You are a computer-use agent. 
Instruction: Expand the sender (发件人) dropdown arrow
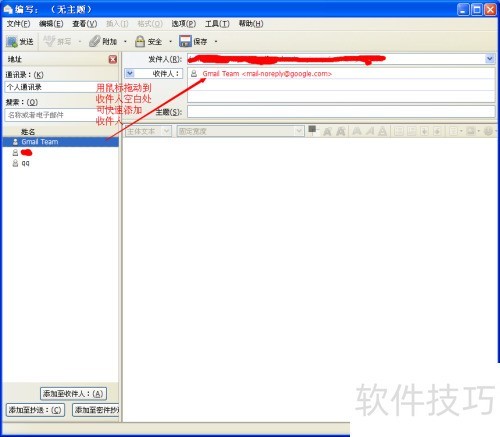pyautogui.click(x=489, y=59)
